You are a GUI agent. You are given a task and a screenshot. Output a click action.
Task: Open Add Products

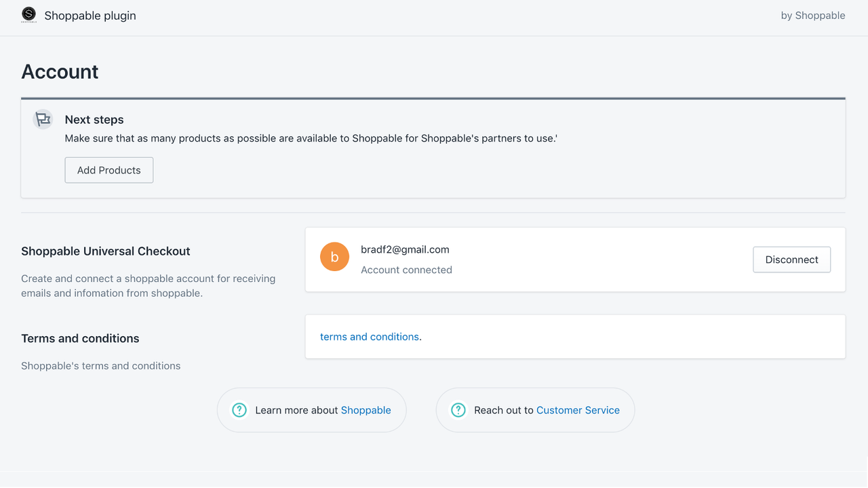point(108,169)
